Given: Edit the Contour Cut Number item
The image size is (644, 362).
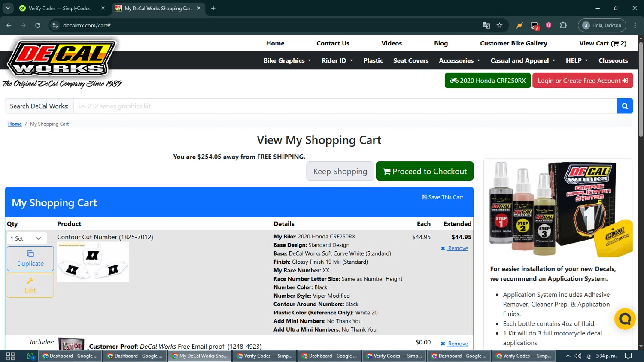Looking at the screenshot, I should click(x=30, y=285).
